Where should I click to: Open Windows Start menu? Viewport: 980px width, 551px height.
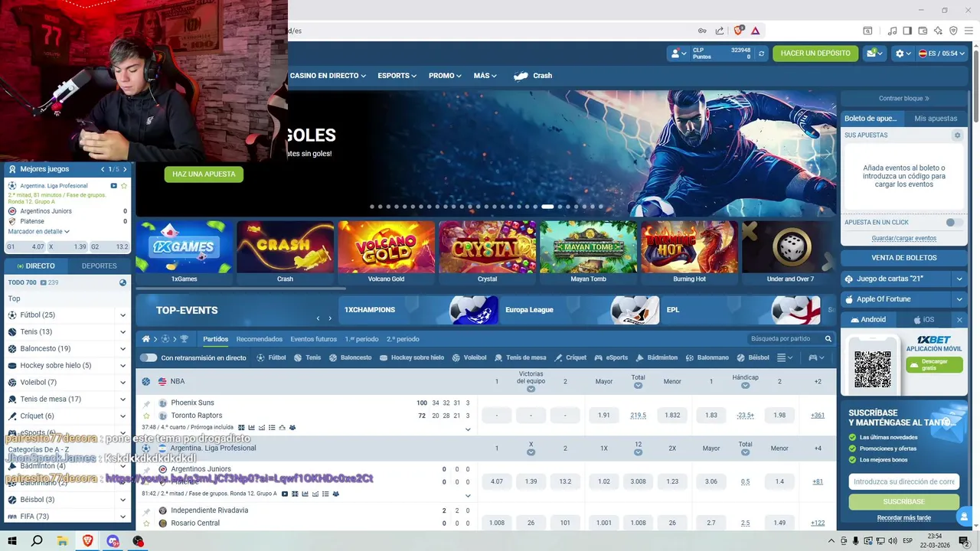[12, 541]
